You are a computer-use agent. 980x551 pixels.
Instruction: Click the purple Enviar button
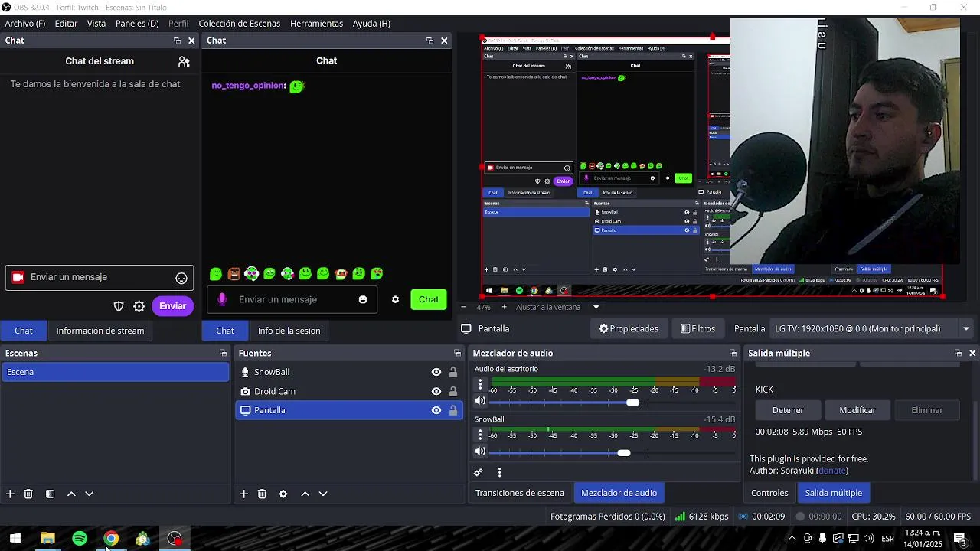point(172,306)
